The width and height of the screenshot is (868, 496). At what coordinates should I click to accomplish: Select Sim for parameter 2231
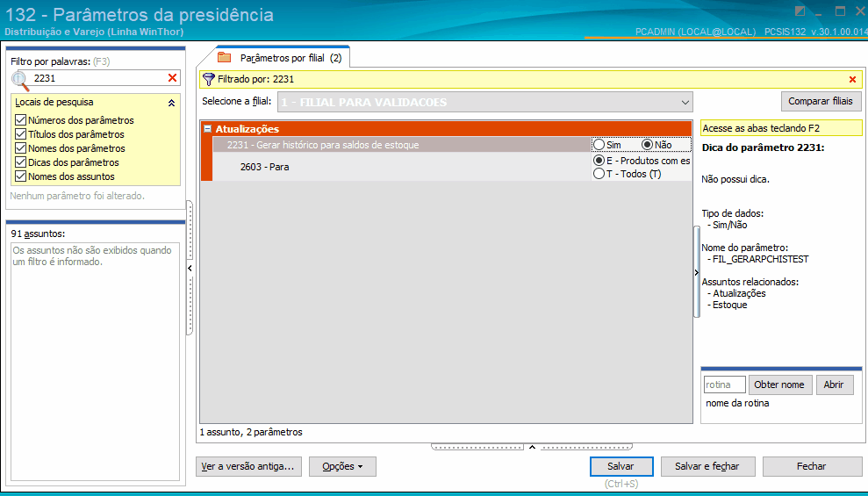[x=599, y=145]
